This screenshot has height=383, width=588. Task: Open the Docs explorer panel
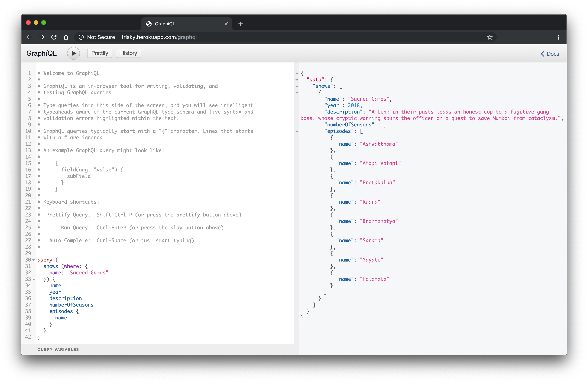(x=550, y=54)
